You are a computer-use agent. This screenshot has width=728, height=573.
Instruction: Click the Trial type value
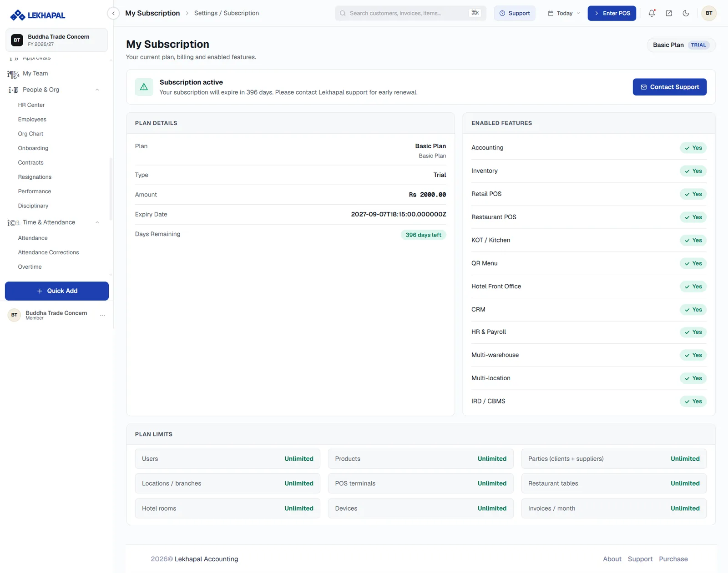440,175
